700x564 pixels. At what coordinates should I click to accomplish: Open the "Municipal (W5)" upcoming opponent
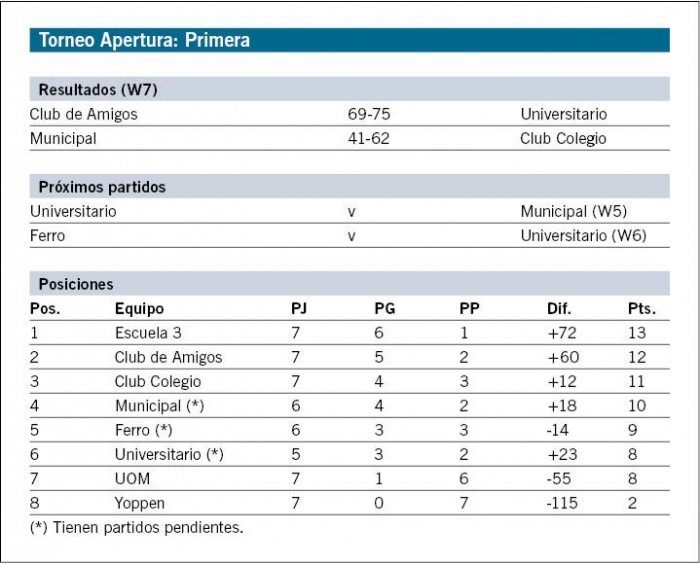point(573,212)
